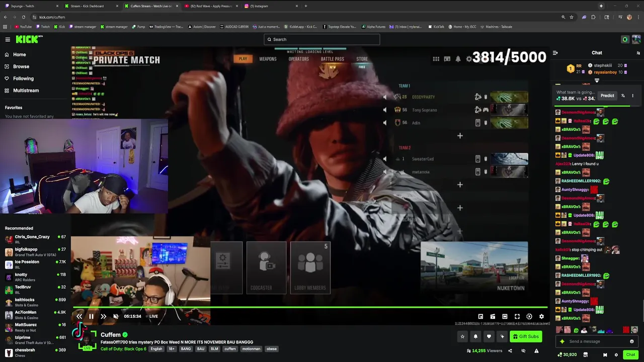The height and width of the screenshot is (362, 644).
Task: Open player settings gear
Action: pyautogui.click(x=541, y=317)
